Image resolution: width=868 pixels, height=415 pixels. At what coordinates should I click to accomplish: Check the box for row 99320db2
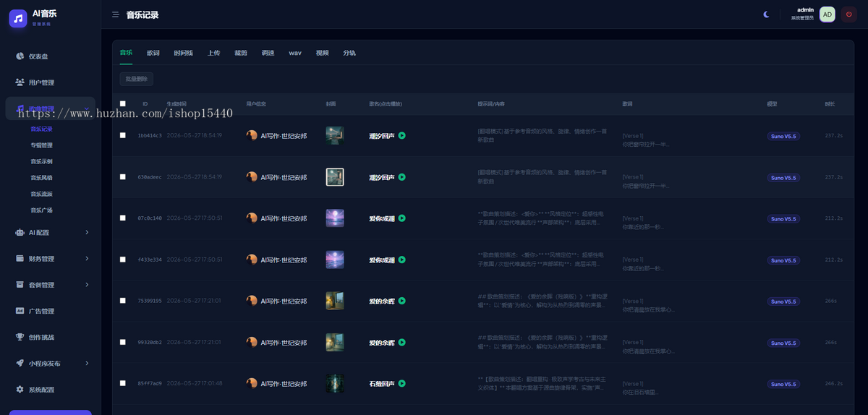tap(123, 342)
